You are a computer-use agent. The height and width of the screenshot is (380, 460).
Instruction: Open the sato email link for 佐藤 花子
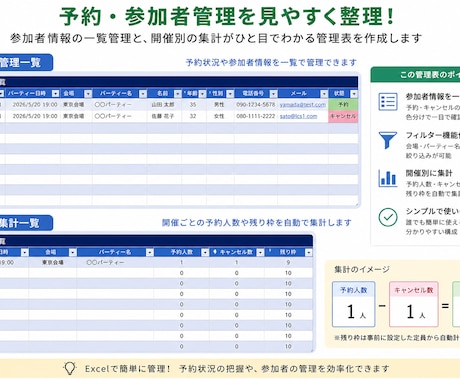tap(298, 116)
